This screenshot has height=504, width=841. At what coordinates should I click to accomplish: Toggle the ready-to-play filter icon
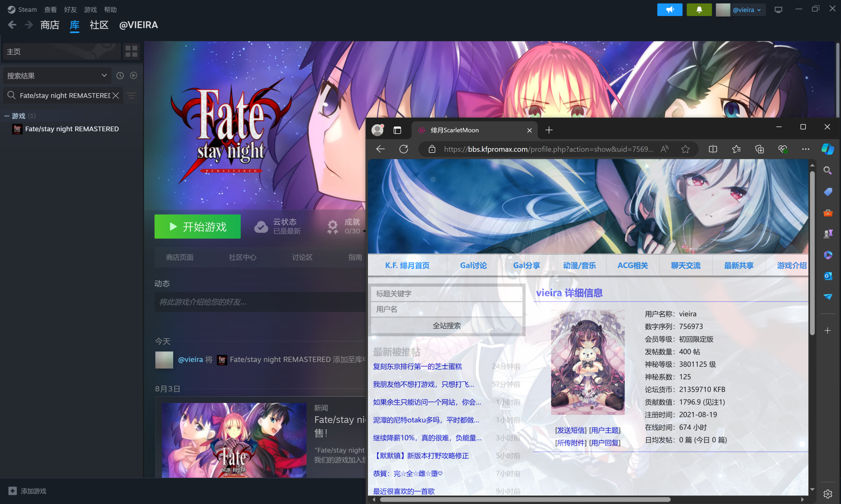(x=134, y=76)
